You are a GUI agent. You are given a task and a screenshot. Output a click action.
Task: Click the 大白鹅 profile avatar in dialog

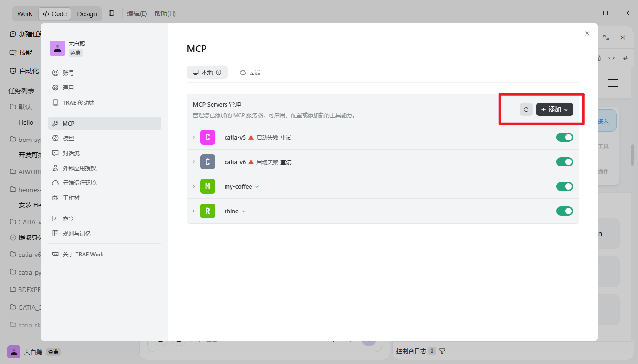[58, 48]
